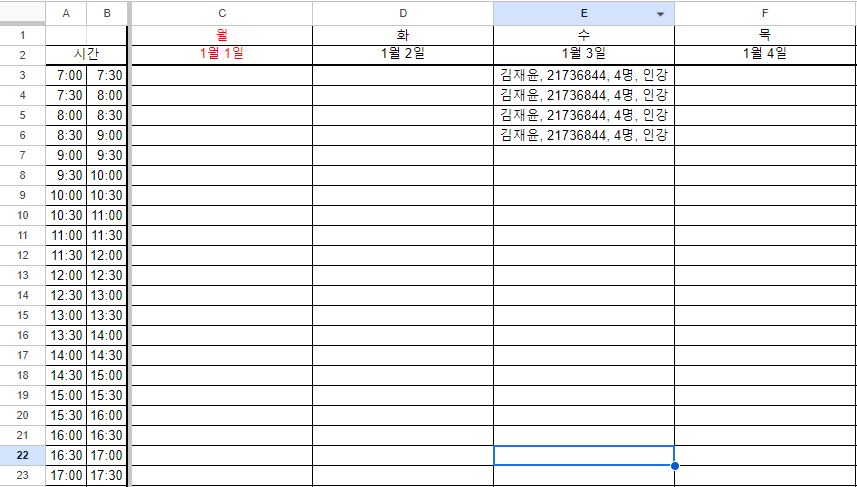Select row 22 by its row header
Image resolution: width=857 pixels, height=487 pixels.
22,455
